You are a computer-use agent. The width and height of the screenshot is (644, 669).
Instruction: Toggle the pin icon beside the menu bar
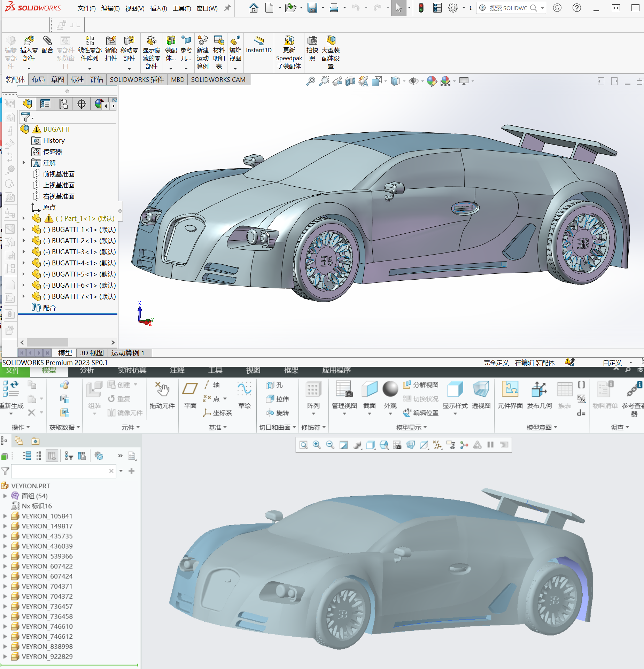[227, 8]
